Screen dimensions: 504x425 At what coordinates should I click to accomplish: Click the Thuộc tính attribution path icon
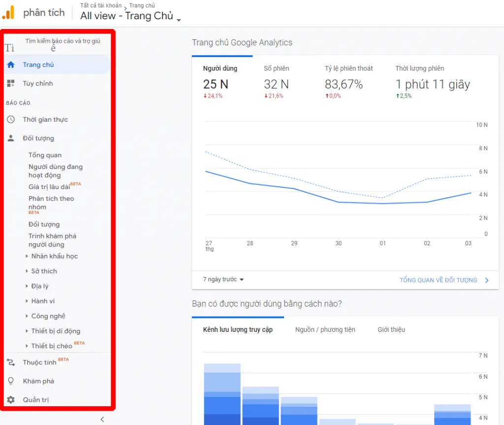tap(11, 362)
